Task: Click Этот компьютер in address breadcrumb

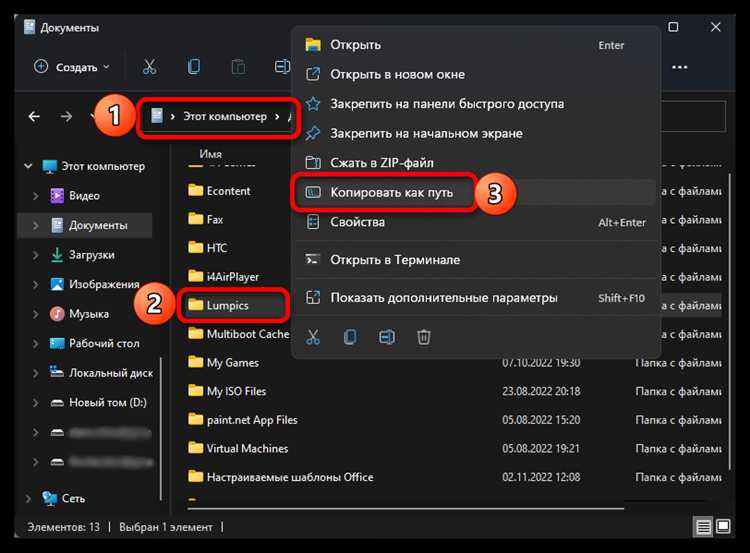Action: 225,116
